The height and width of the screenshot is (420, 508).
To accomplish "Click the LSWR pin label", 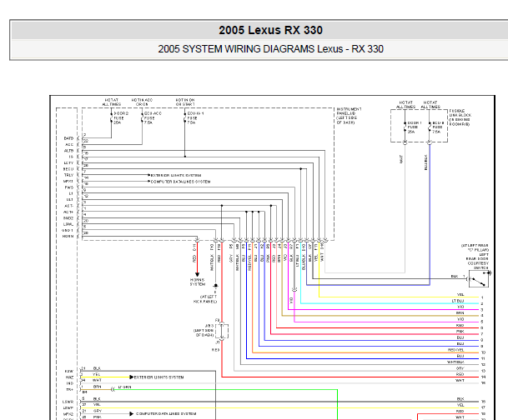I will [x=68, y=402].
